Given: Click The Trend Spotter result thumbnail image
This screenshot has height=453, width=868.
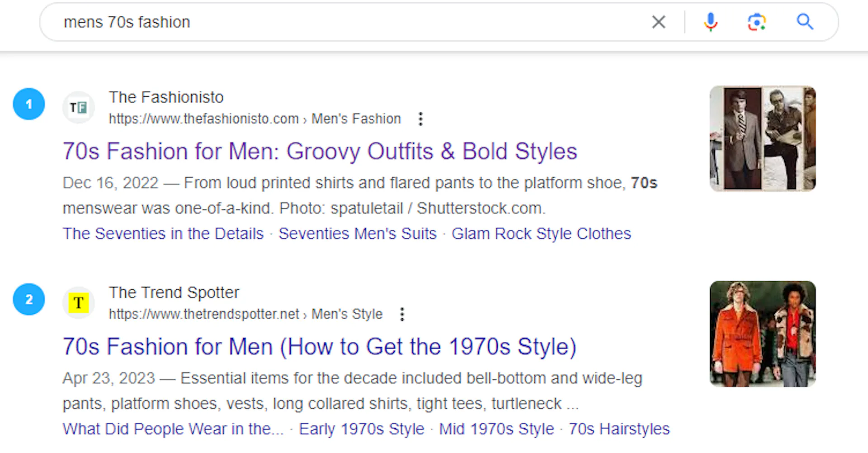Looking at the screenshot, I should 763,334.
